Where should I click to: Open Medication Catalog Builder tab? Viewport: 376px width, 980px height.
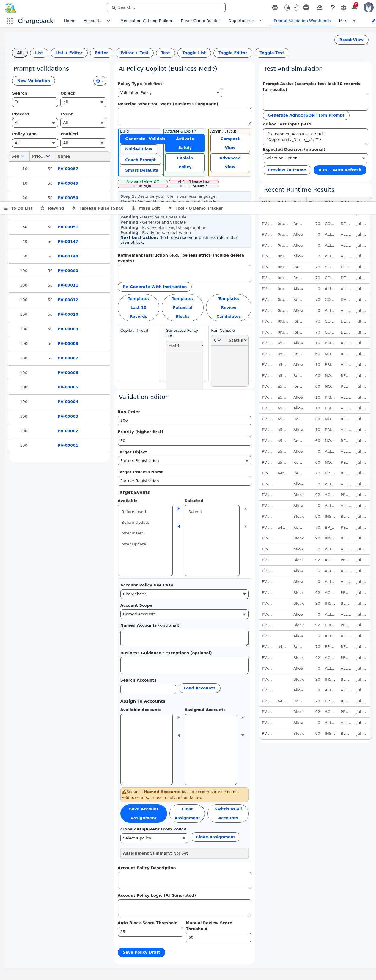coord(146,21)
